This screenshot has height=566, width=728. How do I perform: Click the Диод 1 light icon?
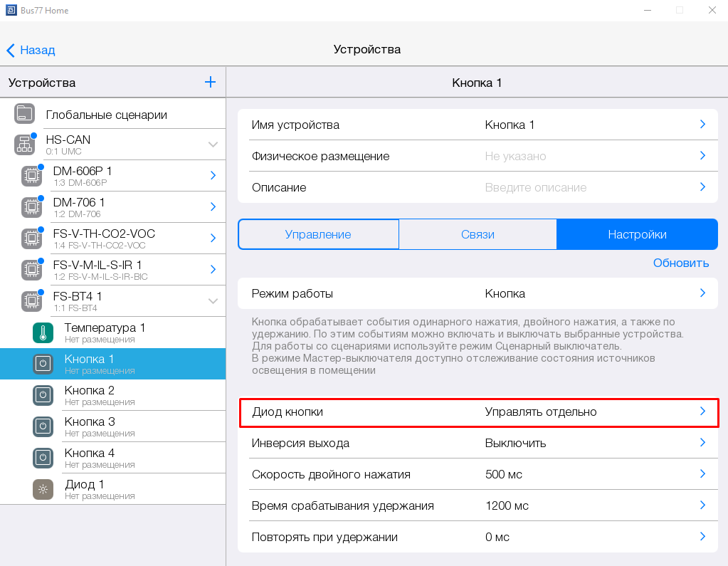coord(43,489)
